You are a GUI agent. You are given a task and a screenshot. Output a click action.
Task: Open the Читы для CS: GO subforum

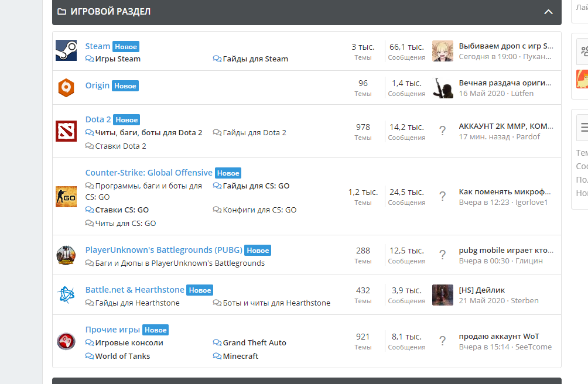pos(126,223)
